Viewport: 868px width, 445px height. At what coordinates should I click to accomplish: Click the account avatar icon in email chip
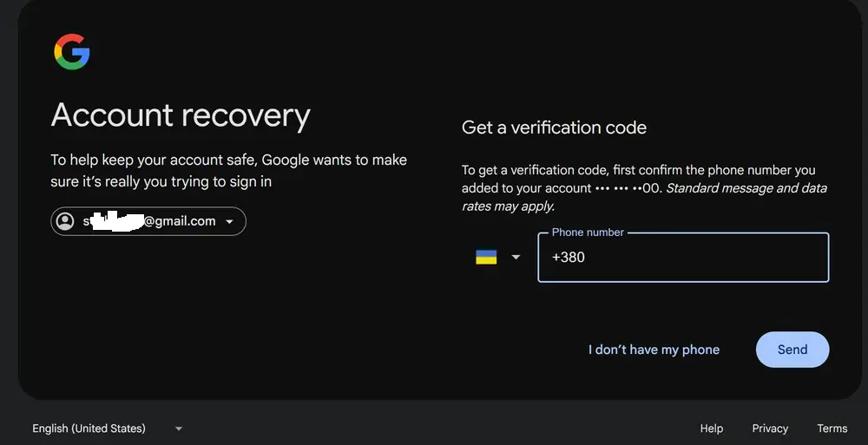pos(65,221)
